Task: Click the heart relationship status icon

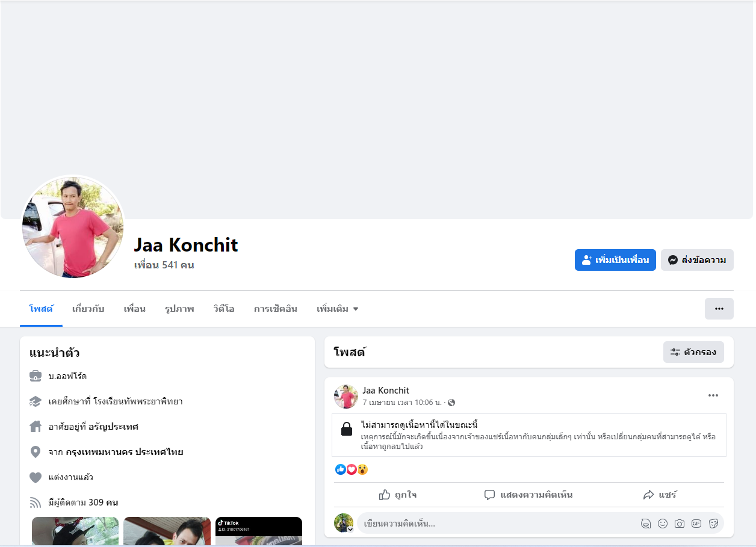Action: (36, 477)
